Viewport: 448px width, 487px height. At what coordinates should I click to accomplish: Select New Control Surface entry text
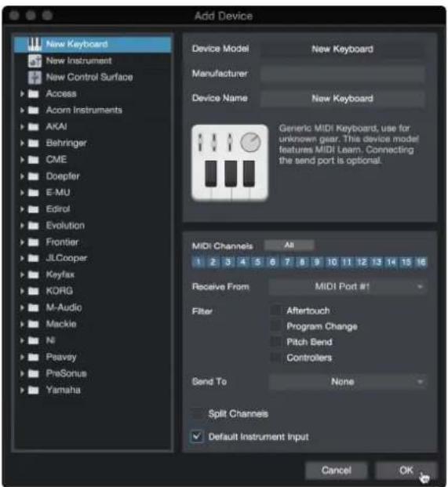point(89,77)
